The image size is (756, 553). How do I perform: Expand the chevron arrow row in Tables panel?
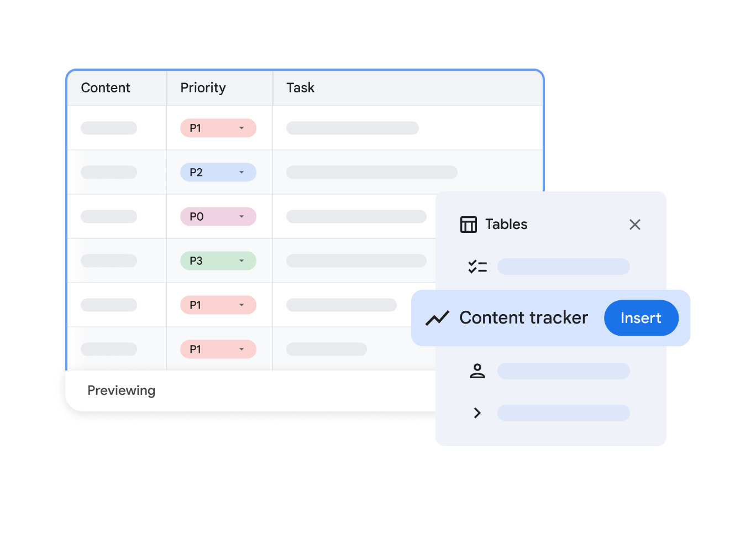point(477,413)
